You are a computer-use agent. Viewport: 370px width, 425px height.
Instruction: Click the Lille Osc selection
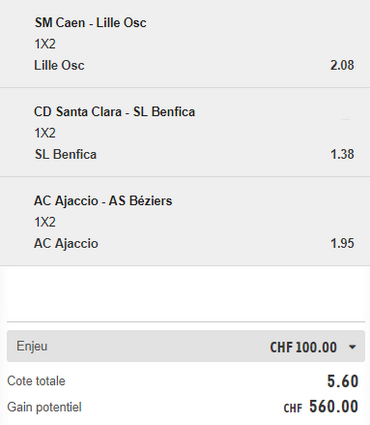coord(59,65)
